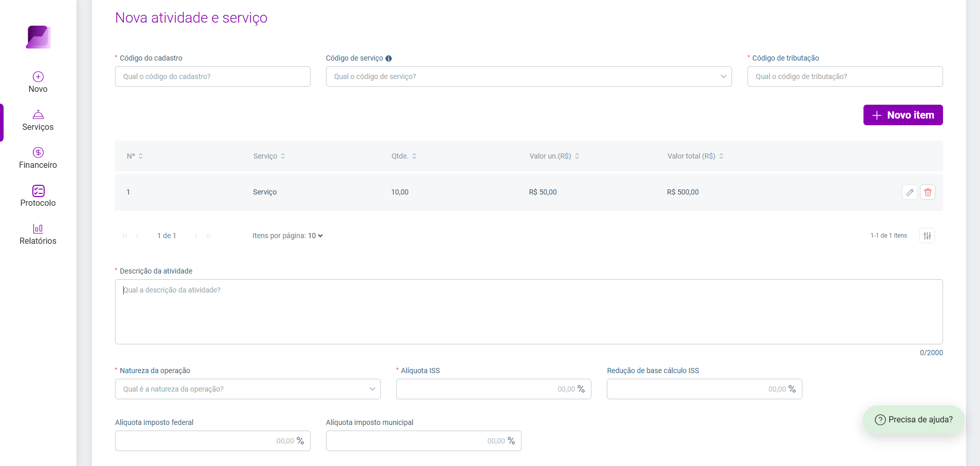Expand the Código de serviço dropdown
The width and height of the screenshot is (980, 466).
click(529, 76)
